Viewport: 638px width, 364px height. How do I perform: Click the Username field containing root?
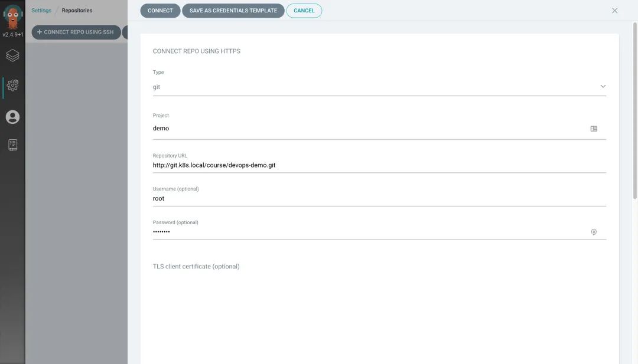pyautogui.click(x=379, y=199)
